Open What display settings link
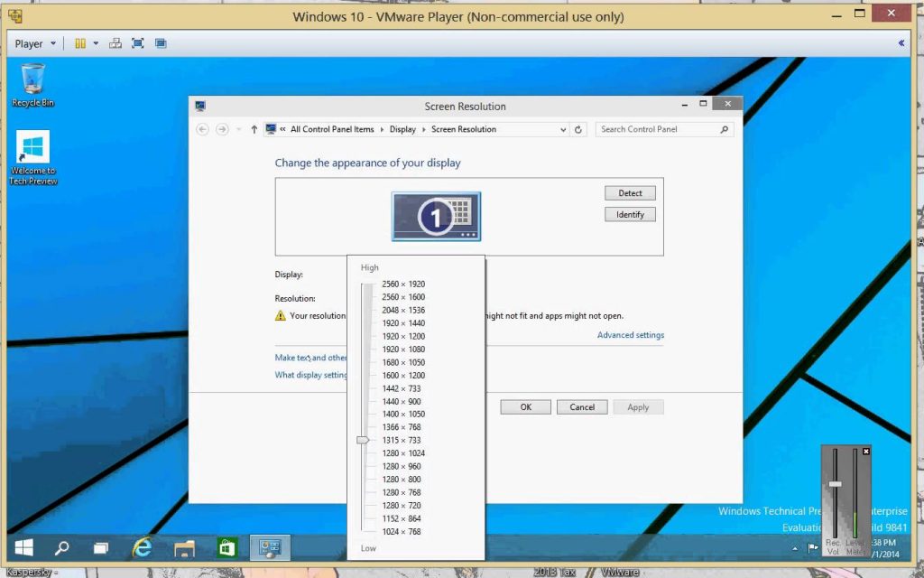 [310, 375]
